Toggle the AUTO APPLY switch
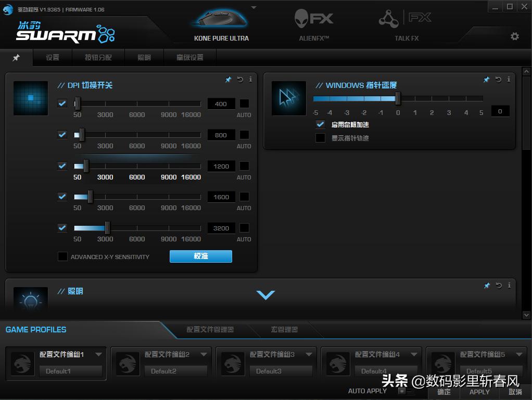 tap(406, 391)
